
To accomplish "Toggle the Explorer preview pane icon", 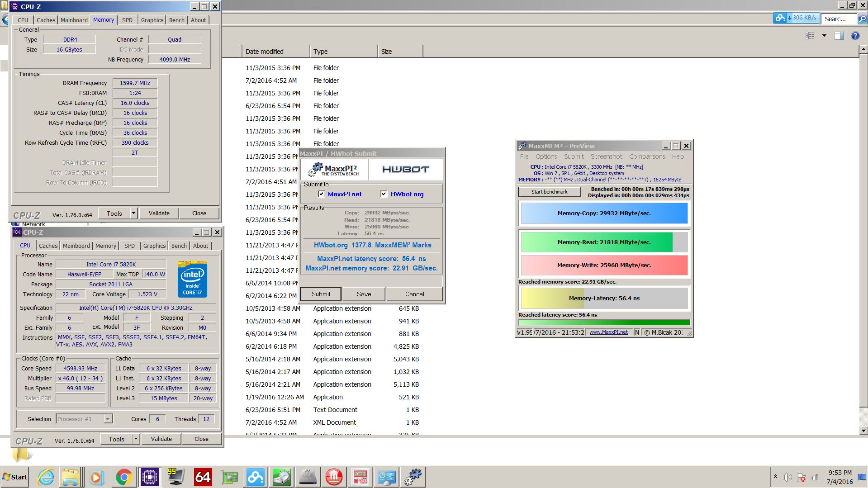I will coord(839,36).
